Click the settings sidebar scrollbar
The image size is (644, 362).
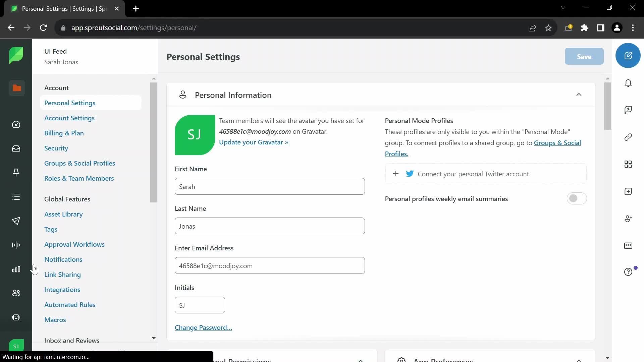(154, 142)
